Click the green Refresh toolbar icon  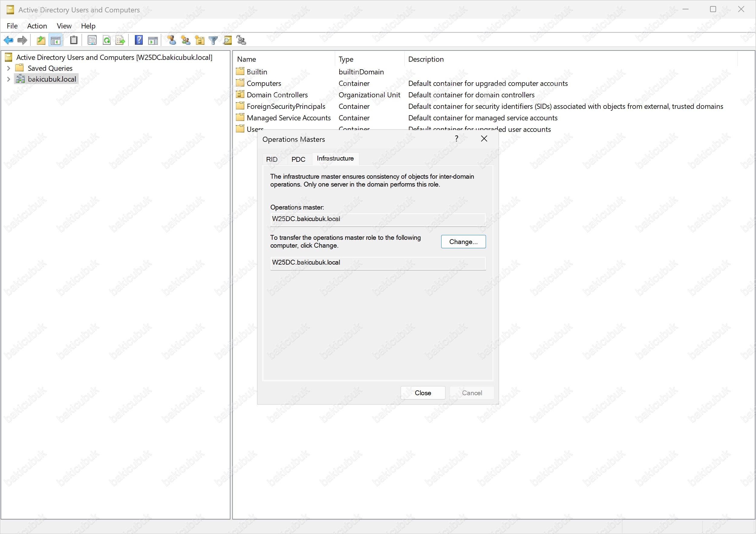coord(107,40)
